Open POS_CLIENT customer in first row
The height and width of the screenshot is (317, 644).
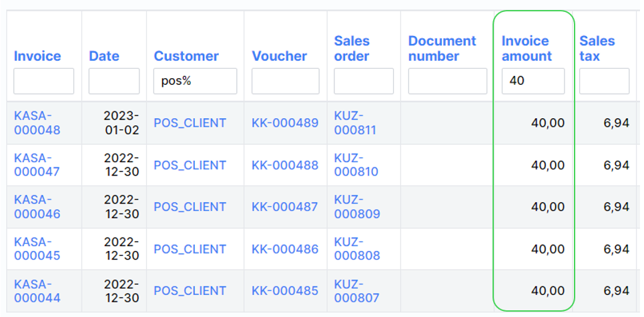190,123
